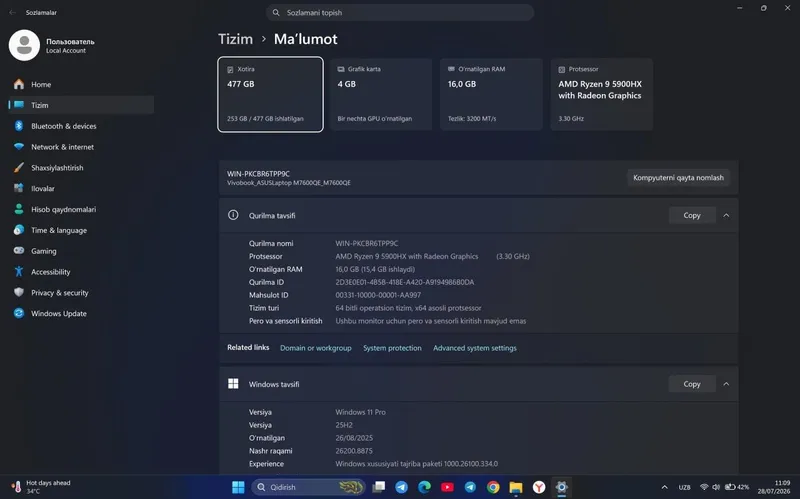Open Task View on the taskbar

point(379,487)
